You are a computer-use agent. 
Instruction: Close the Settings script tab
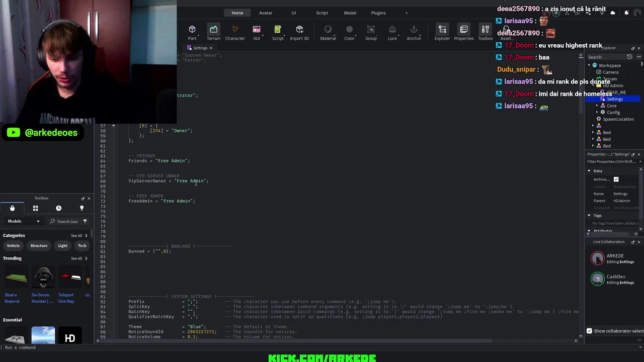(x=211, y=48)
